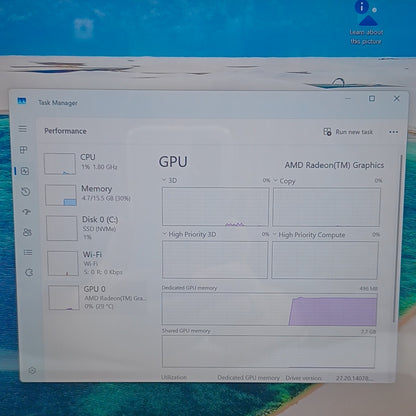The width and height of the screenshot is (416, 416).
Task: Open the hamburger navigation menu
Action: click(x=23, y=129)
